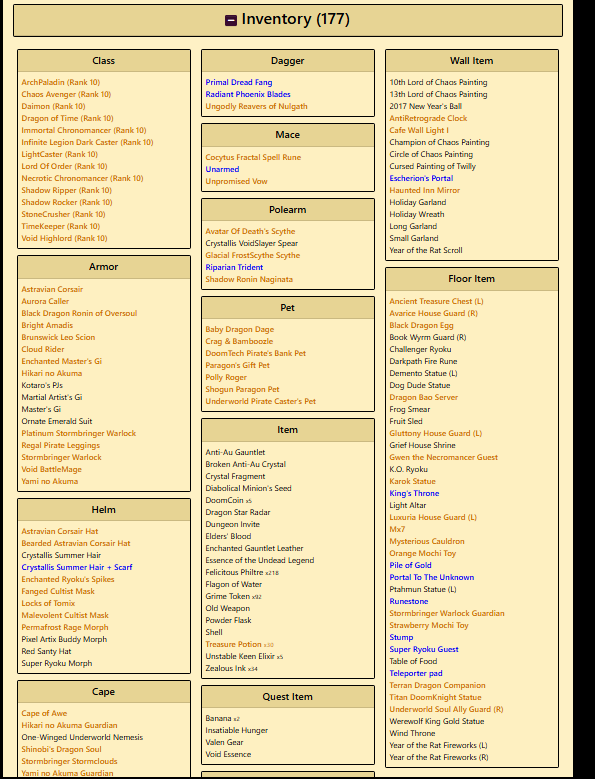This screenshot has height=779, width=595.
Task: Open Avatar Of Death's Scythe link
Action: [250, 232]
